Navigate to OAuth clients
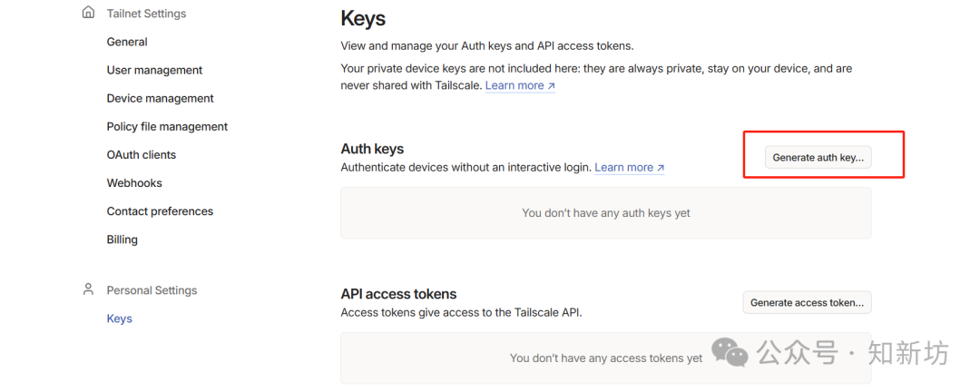Viewport: 980px width, 392px height. (x=141, y=154)
